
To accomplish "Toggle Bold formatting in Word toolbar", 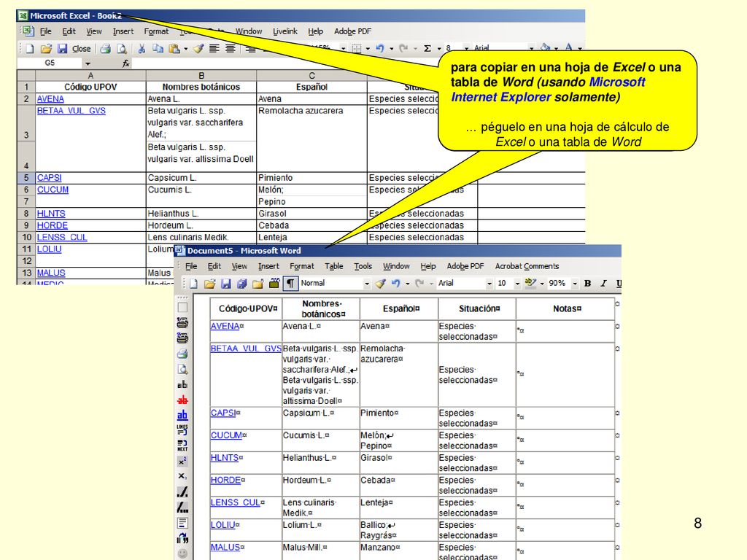I will [588, 284].
